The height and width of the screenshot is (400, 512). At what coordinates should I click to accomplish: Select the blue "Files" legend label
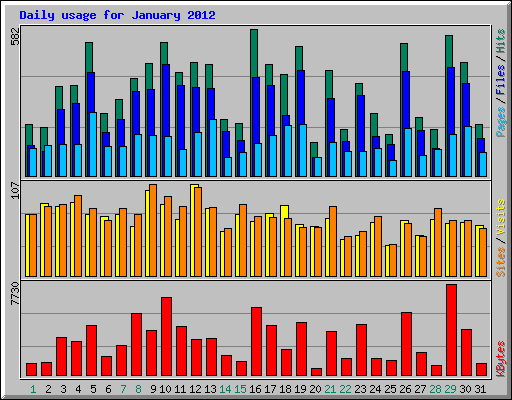click(x=500, y=80)
